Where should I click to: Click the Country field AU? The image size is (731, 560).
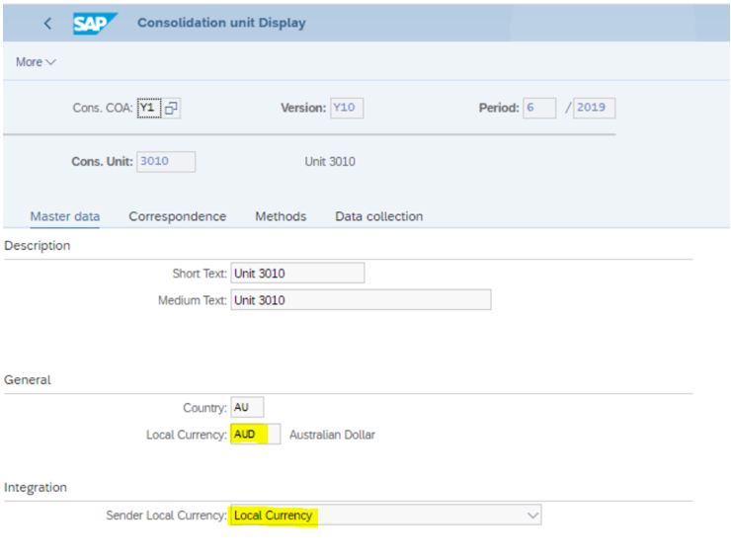click(247, 407)
